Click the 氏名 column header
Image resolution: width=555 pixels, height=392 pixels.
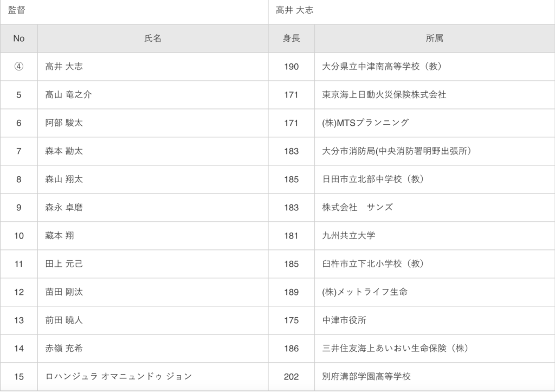[153, 38]
